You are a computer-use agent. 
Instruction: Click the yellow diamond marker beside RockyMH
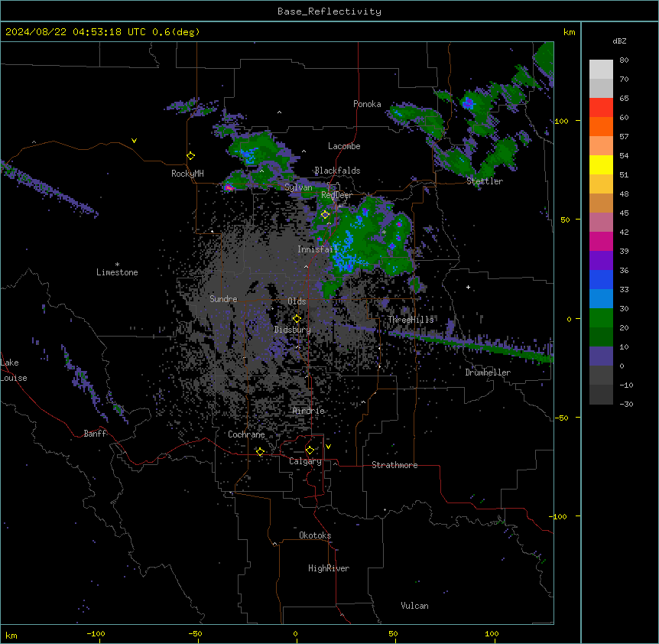(x=191, y=156)
